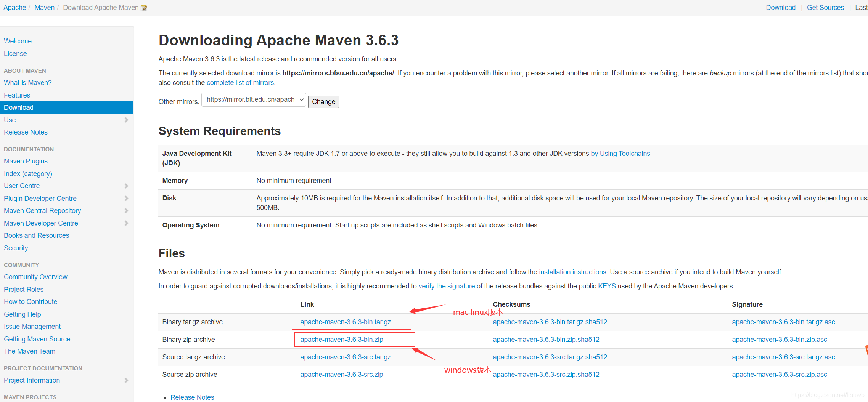Open apache-maven-3.6.3-bin.tar.gz.asc signature
This screenshot has width=868, height=402.
coord(783,322)
